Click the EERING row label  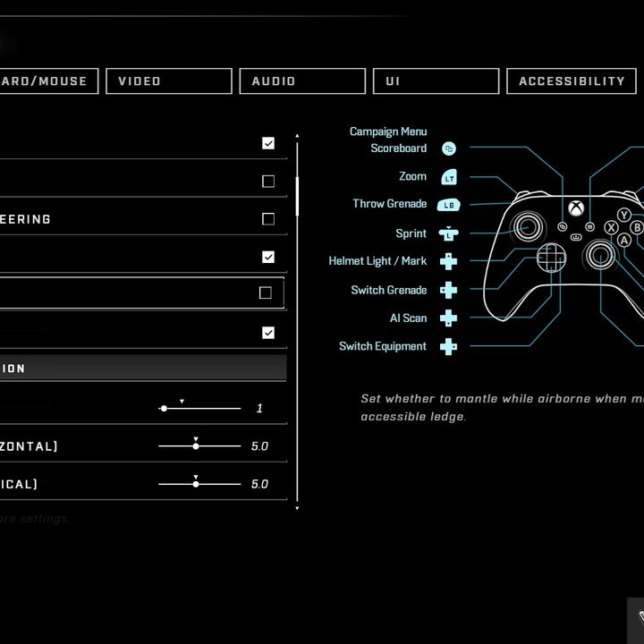point(25,219)
